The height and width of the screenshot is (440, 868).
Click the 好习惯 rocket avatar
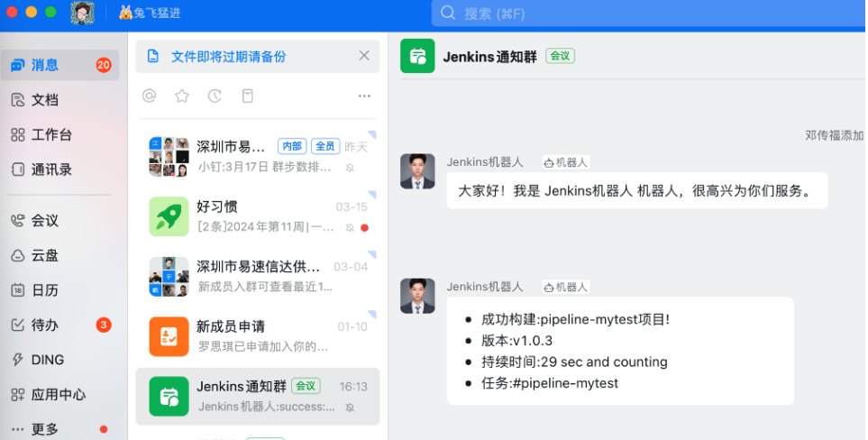tap(169, 217)
